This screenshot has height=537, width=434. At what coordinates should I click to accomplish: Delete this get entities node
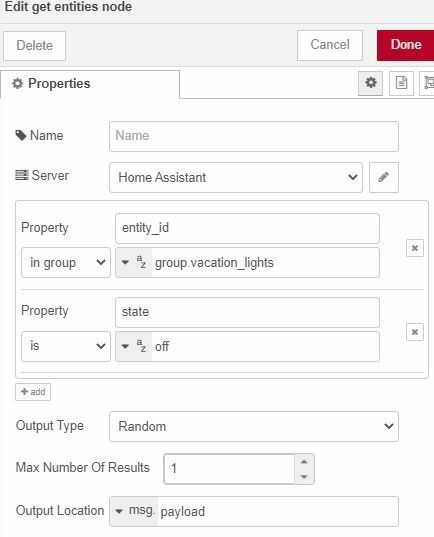coord(35,46)
